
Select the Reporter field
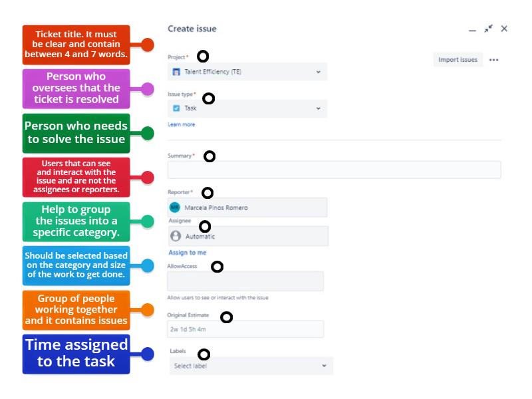pos(246,207)
